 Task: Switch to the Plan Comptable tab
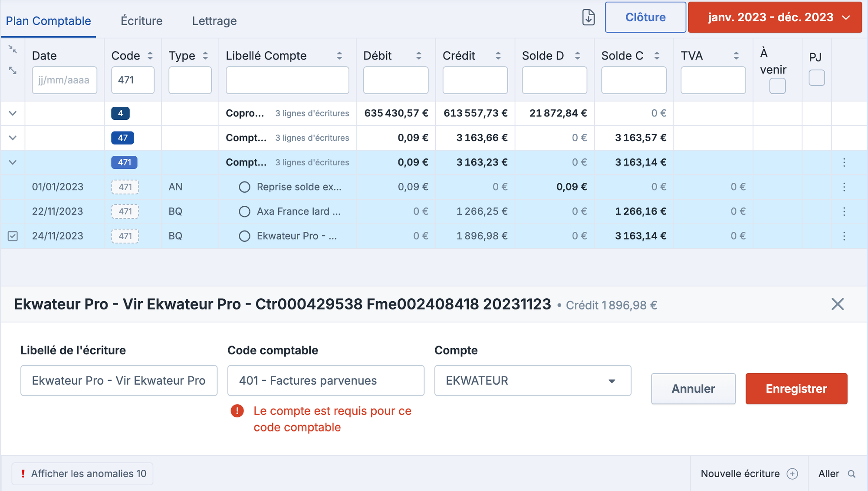(x=48, y=21)
